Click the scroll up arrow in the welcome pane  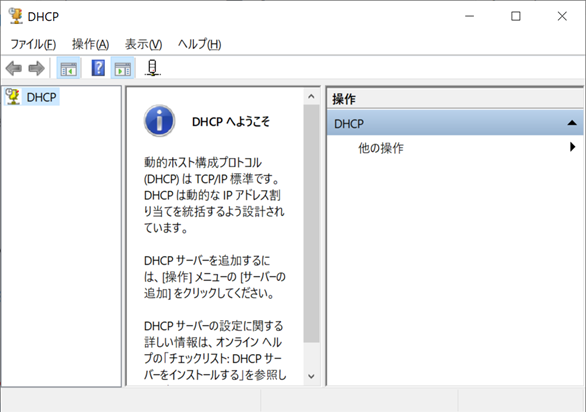[311, 96]
